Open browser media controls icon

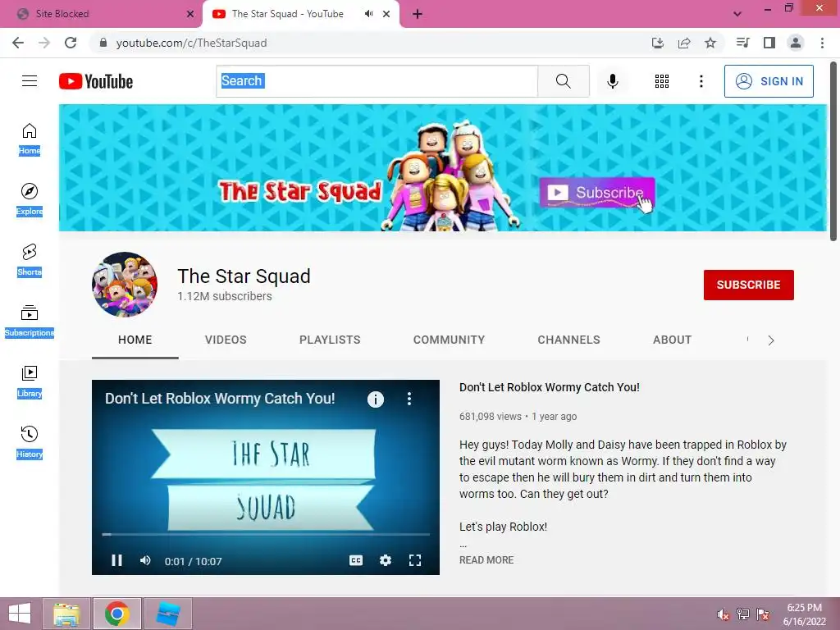[742, 43]
